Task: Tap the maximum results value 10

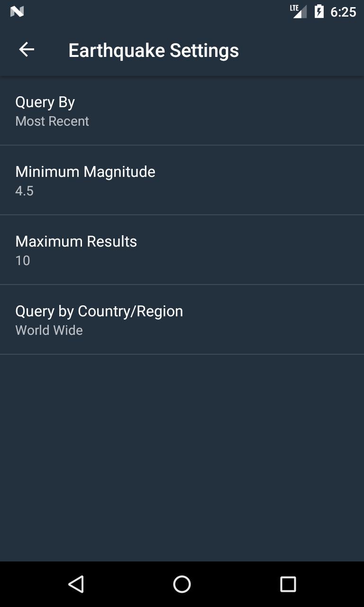Action: pos(23,261)
